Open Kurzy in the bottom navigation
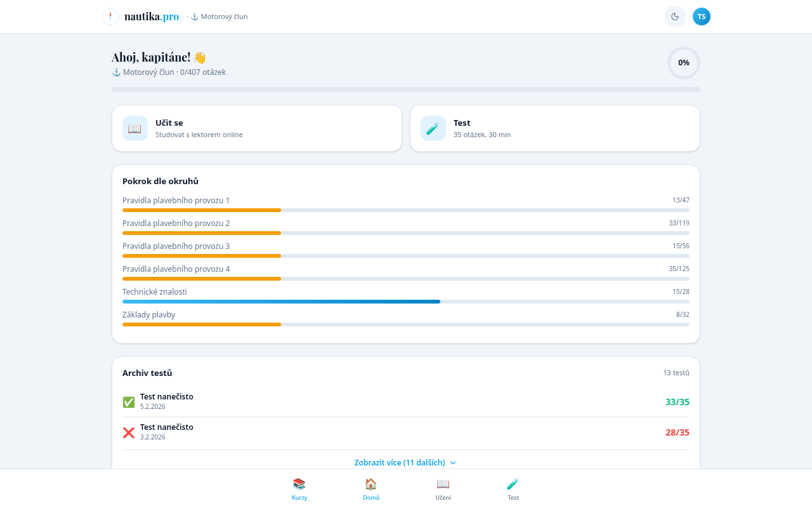812x508 pixels. click(x=299, y=488)
